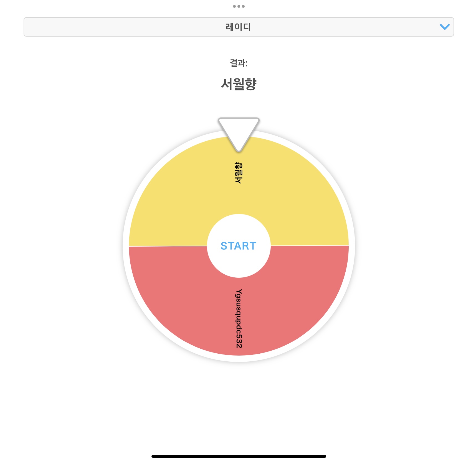Click the rotated 서월향 label on wheel
The height and width of the screenshot is (462, 476).
[239, 173]
